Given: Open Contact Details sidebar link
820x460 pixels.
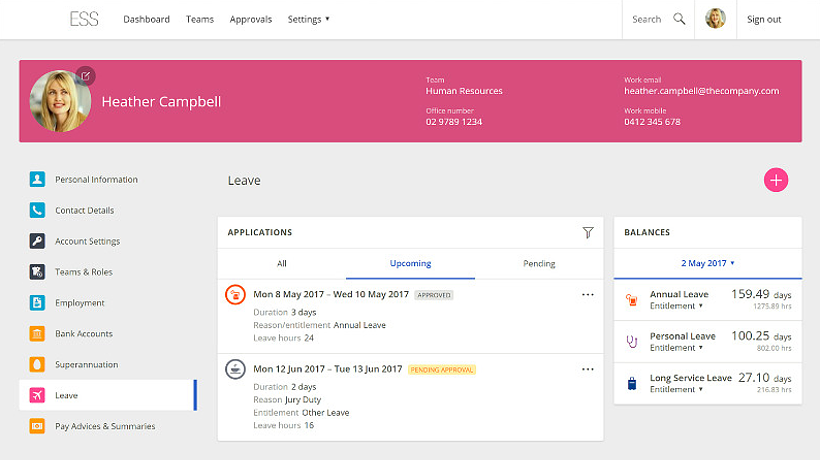Looking at the screenshot, I should point(85,210).
